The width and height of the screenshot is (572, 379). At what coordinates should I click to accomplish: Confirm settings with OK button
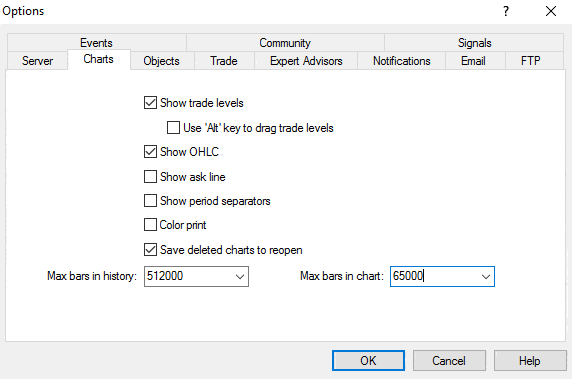[x=368, y=360]
